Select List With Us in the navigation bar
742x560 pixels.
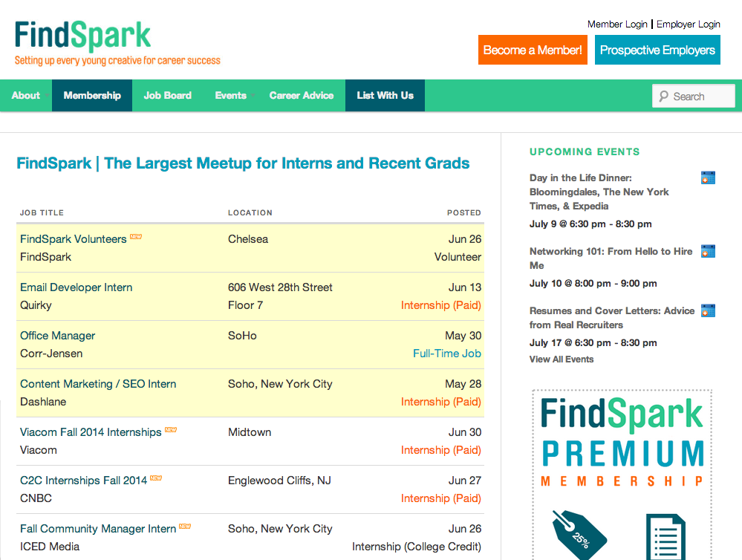[385, 95]
